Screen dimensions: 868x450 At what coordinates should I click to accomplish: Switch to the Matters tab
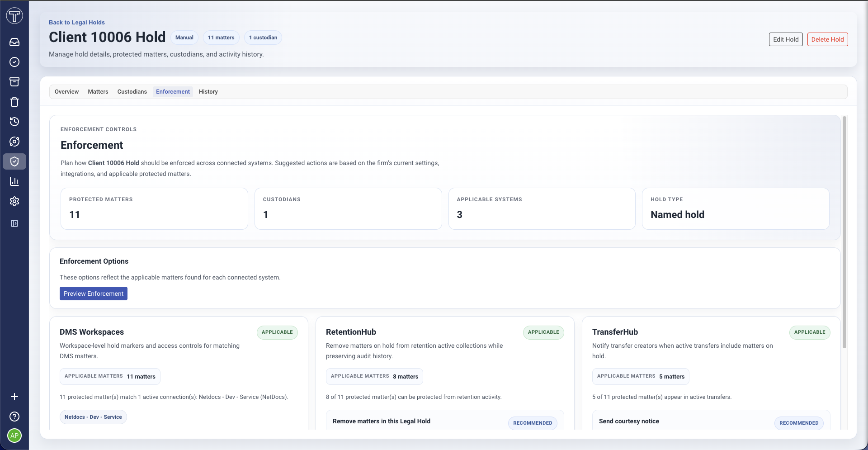click(98, 92)
